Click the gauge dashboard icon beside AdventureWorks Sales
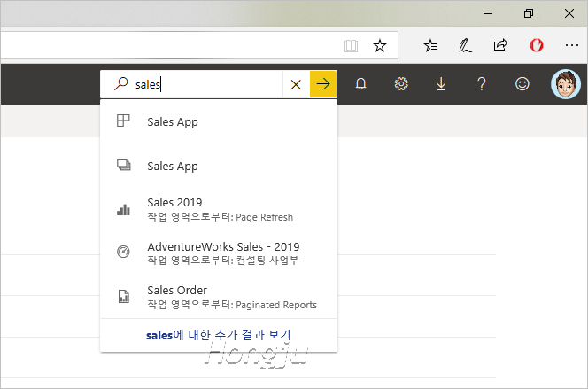588x389 pixels. [123, 252]
